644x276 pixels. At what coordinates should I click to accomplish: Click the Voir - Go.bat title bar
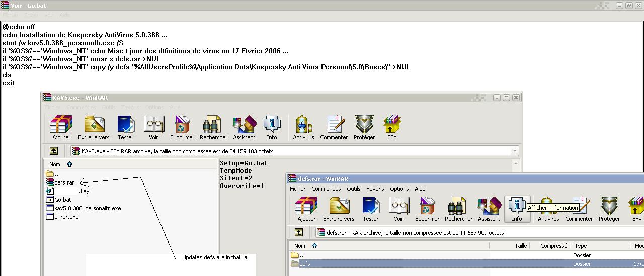[322, 6]
